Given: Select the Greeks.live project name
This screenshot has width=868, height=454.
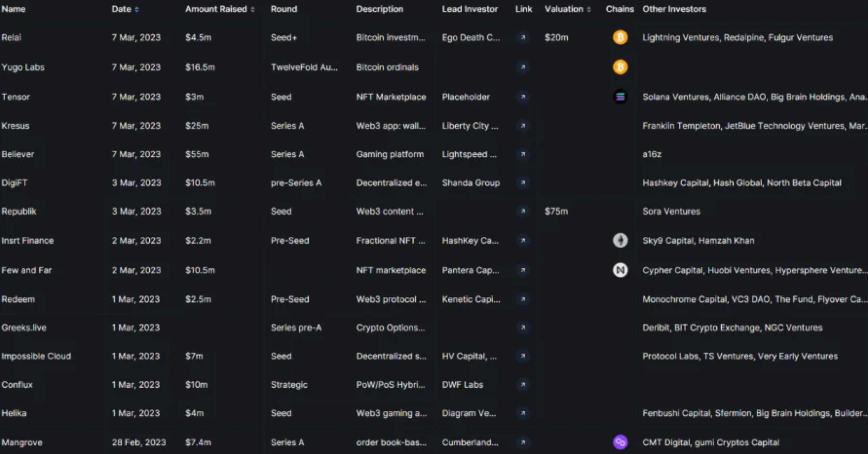Looking at the screenshot, I should (x=24, y=327).
